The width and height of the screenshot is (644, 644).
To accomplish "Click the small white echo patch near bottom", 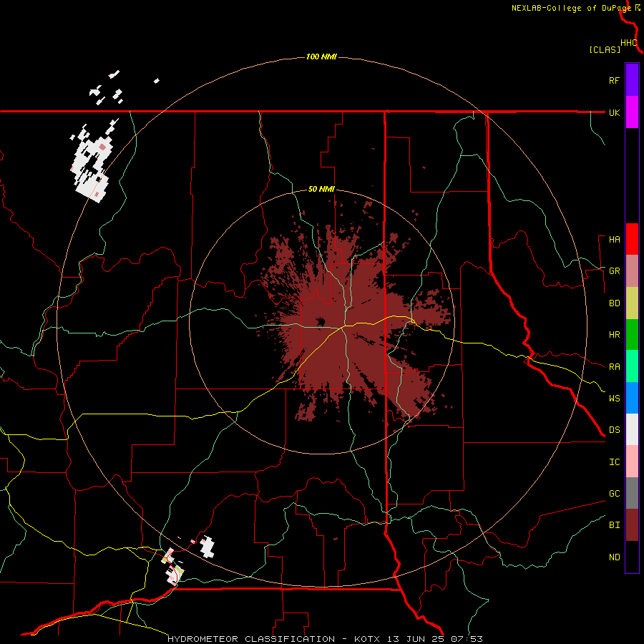I will 208,547.
